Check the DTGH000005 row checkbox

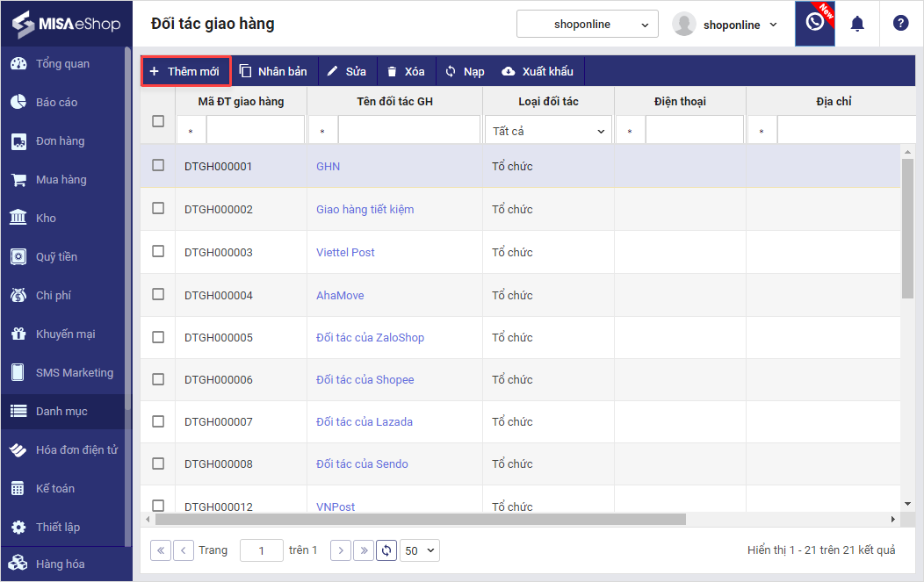(158, 337)
